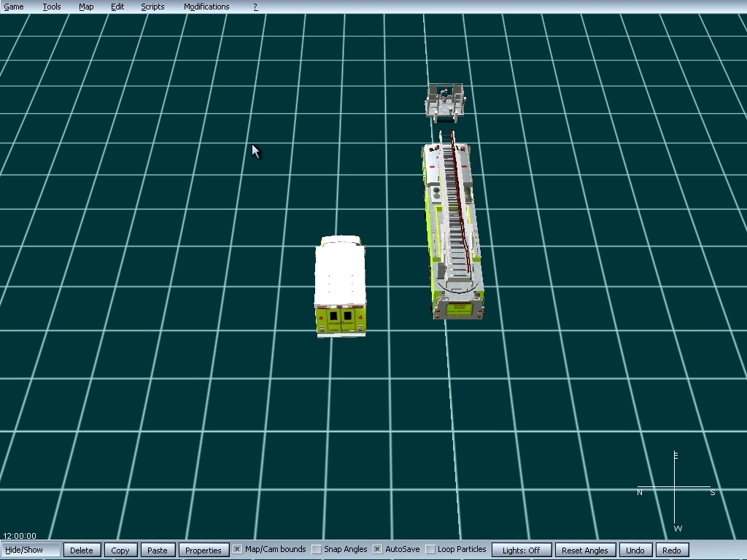Click the 12:00:00 time display
This screenshot has height=560, width=747.
(20, 536)
